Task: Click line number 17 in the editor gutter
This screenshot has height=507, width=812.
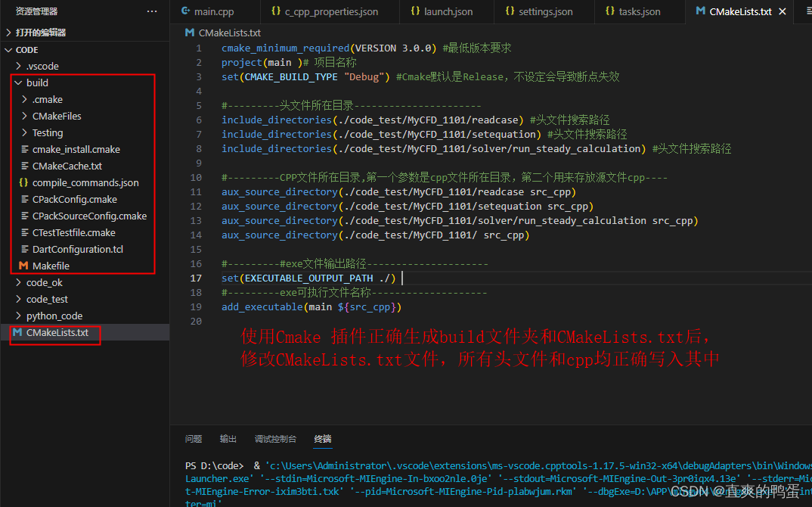Action: [196, 278]
